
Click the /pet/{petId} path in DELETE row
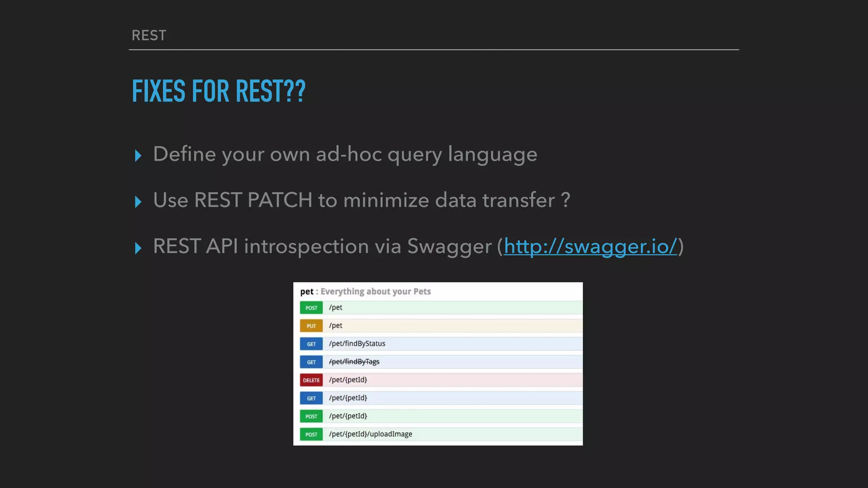(x=348, y=380)
